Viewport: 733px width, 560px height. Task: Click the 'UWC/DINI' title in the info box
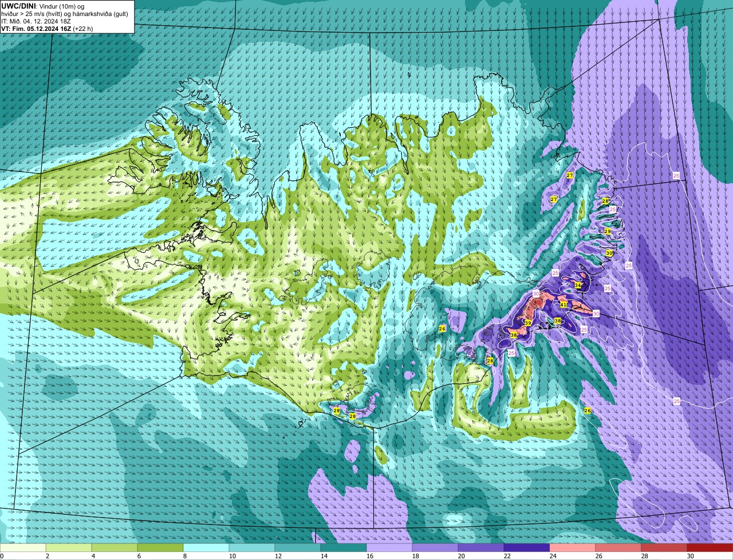pos(19,6)
